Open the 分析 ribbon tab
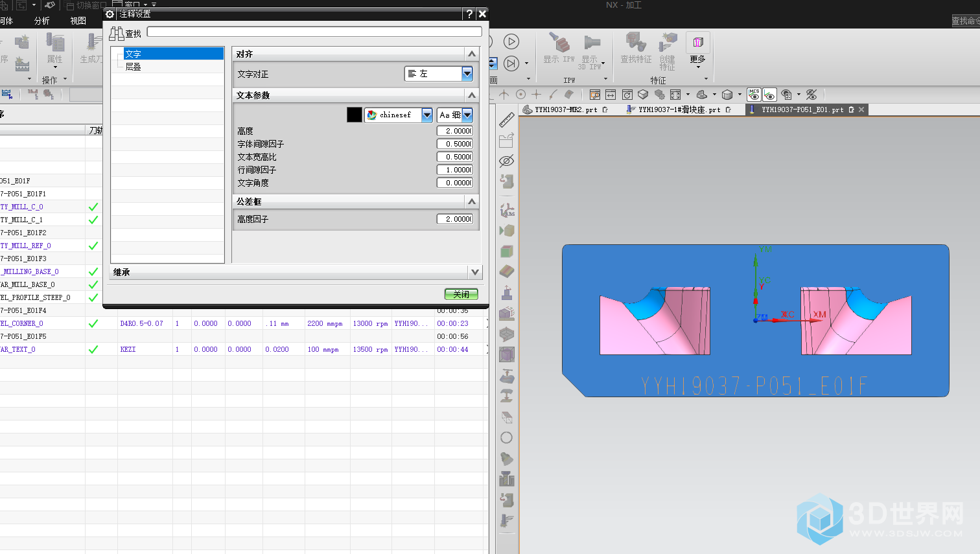 tap(42, 21)
